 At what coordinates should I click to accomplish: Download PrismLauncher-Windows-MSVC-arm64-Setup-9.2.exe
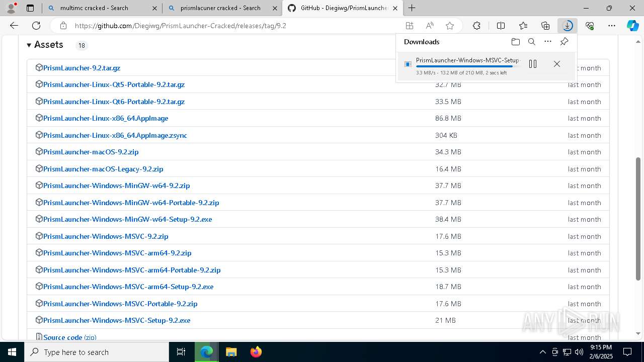[x=128, y=287]
